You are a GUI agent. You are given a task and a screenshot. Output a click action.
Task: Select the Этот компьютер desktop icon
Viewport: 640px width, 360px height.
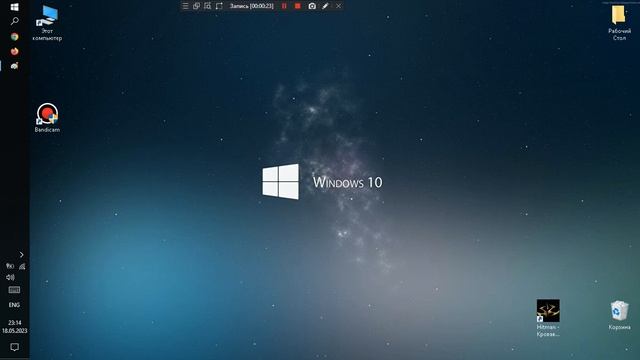[x=47, y=23]
